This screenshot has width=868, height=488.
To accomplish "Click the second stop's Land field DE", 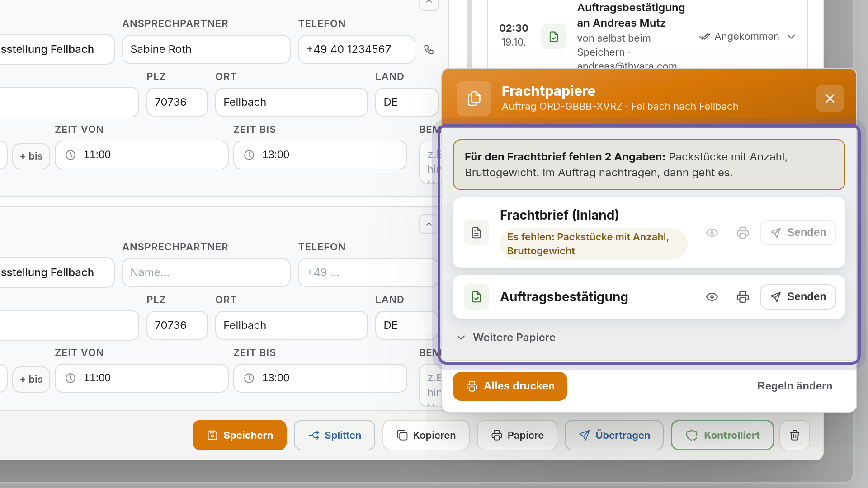I will tap(406, 325).
